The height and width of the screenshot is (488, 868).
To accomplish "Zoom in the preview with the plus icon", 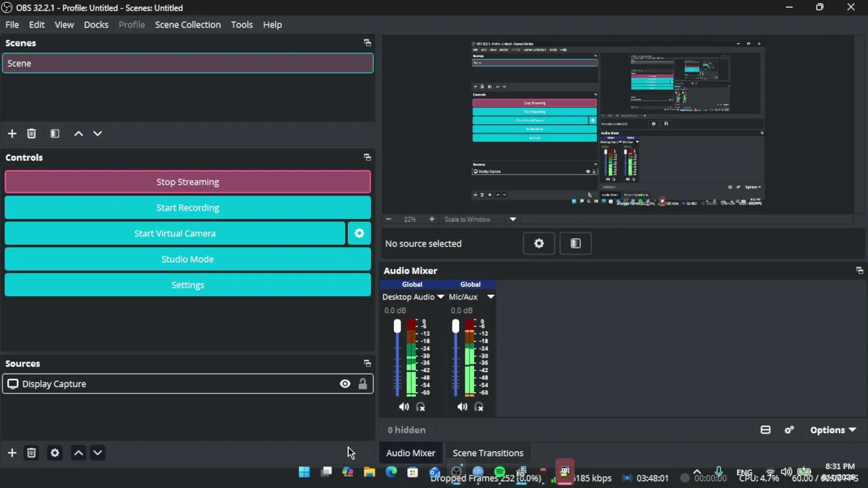I will point(431,219).
